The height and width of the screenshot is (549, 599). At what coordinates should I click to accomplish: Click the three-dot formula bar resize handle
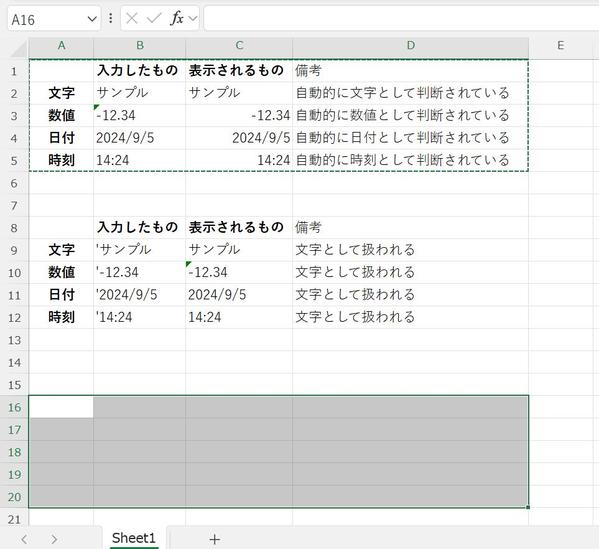[x=110, y=18]
